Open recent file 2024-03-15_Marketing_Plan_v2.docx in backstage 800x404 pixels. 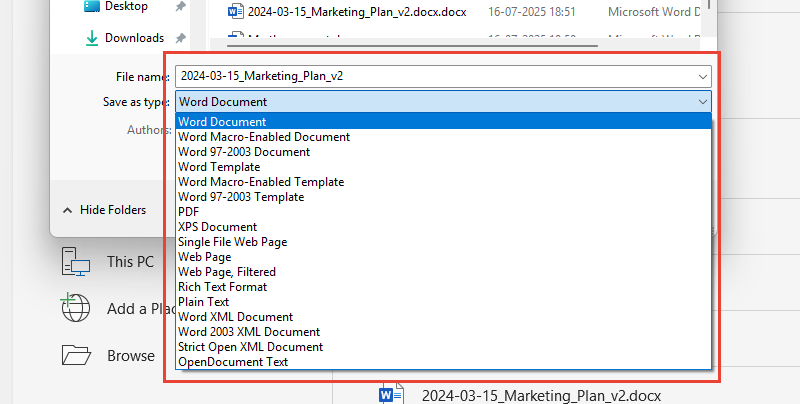point(541,396)
